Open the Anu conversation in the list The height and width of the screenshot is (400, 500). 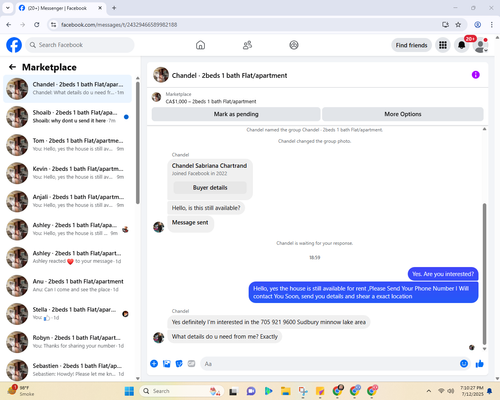(67, 285)
